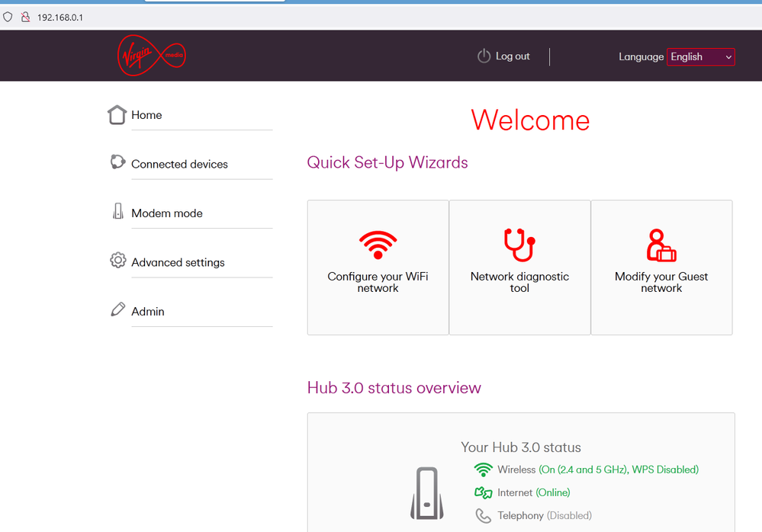The image size is (762, 532).
Task: Click the stethoscope diagnostic icon
Action: pyautogui.click(x=519, y=245)
